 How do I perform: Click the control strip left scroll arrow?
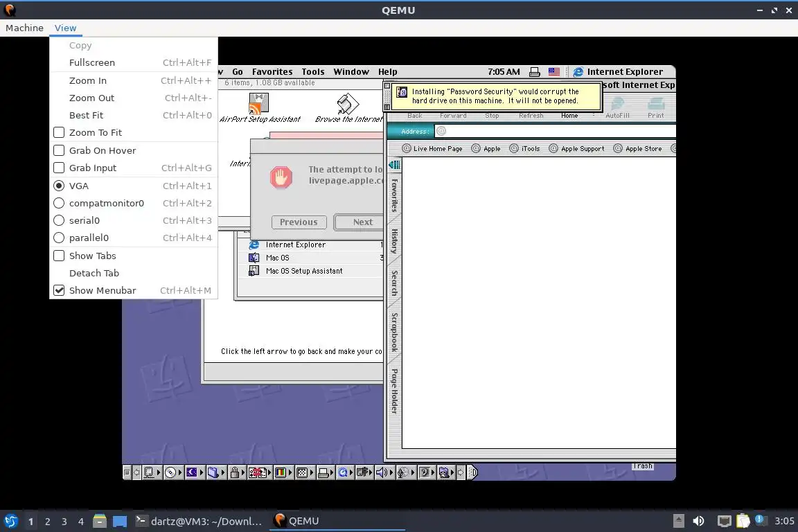136,472
